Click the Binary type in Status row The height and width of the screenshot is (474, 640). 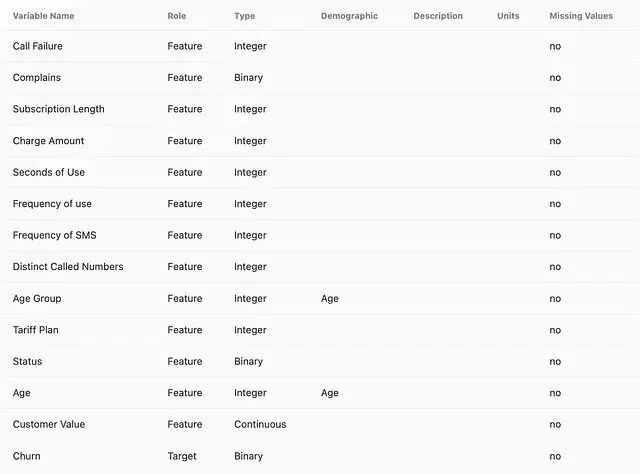[249, 361]
